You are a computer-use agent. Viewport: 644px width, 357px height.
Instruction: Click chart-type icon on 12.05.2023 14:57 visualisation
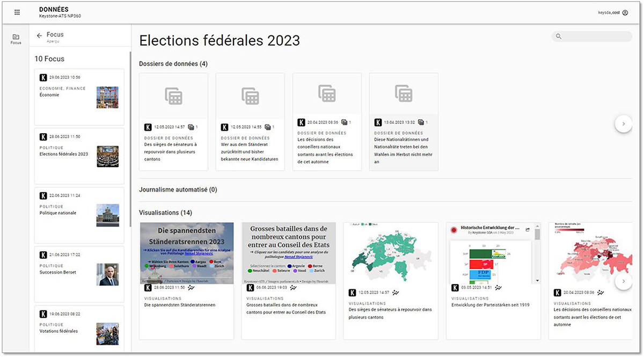[396, 293]
